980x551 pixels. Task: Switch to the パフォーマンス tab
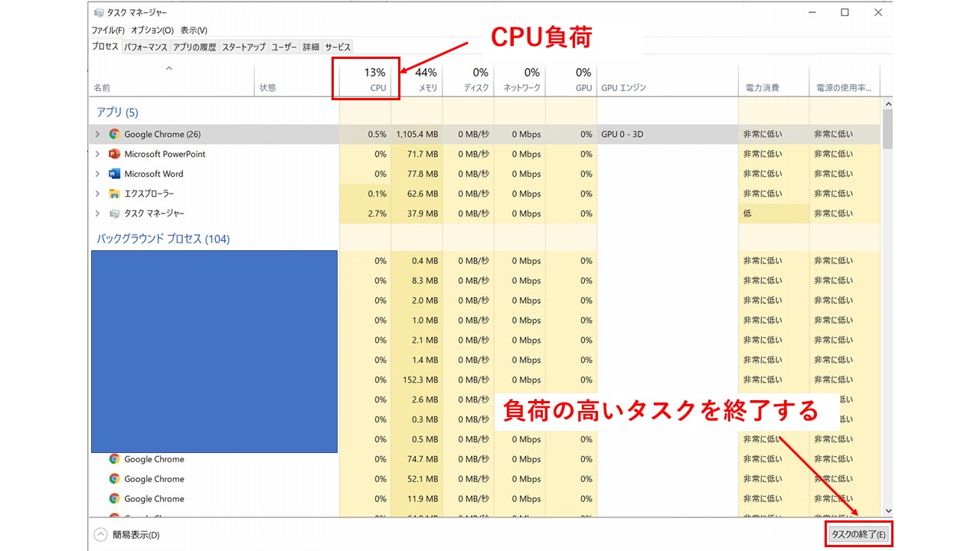[x=145, y=47]
